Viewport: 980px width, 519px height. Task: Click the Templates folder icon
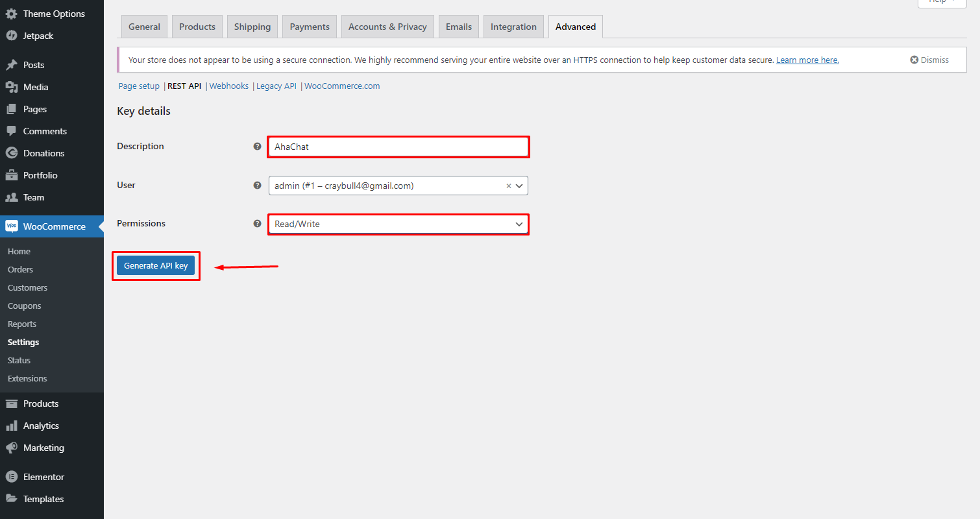[x=12, y=499]
